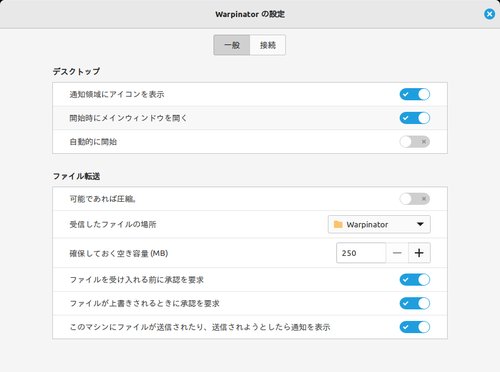
Task: Click the 受信したファイルの場所 row label
Action: click(x=113, y=224)
